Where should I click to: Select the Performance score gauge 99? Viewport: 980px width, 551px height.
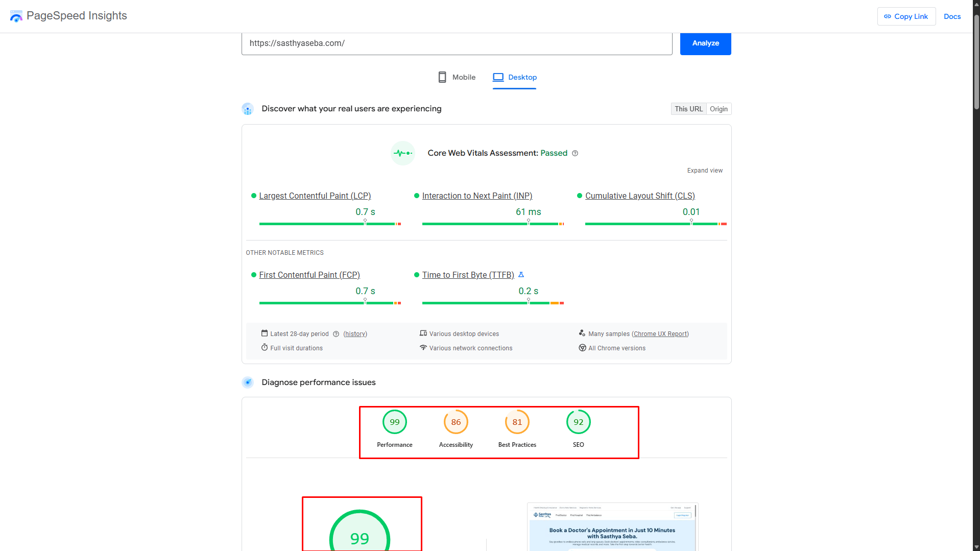click(x=395, y=422)
